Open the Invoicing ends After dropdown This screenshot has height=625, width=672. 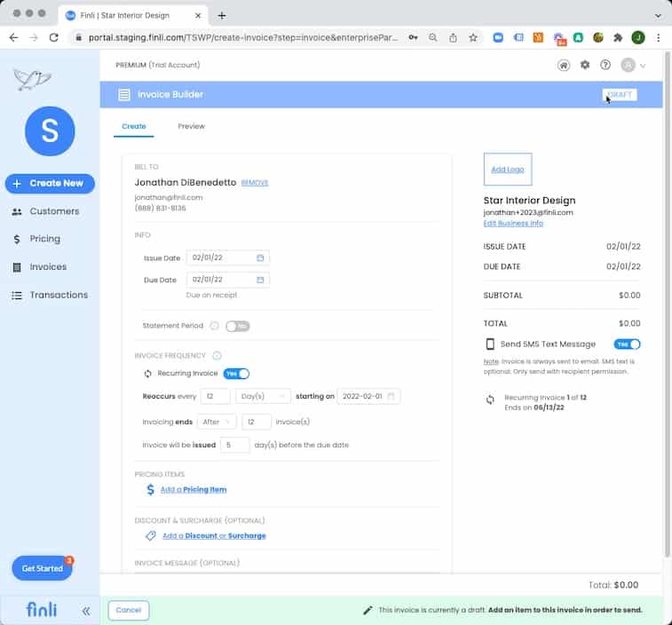tap(216, 422)
